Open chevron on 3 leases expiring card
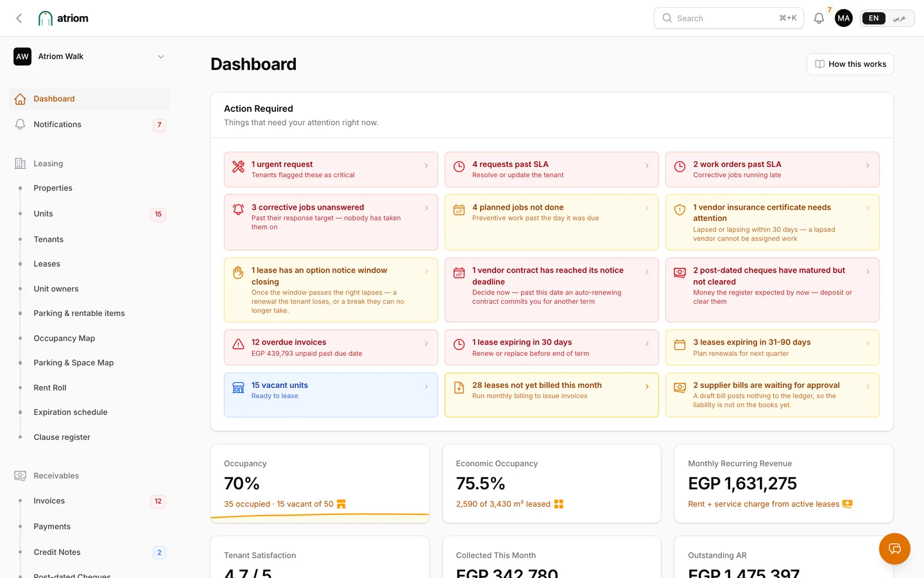This screenshot has height=578, width=924. click(x=868, y=344)
